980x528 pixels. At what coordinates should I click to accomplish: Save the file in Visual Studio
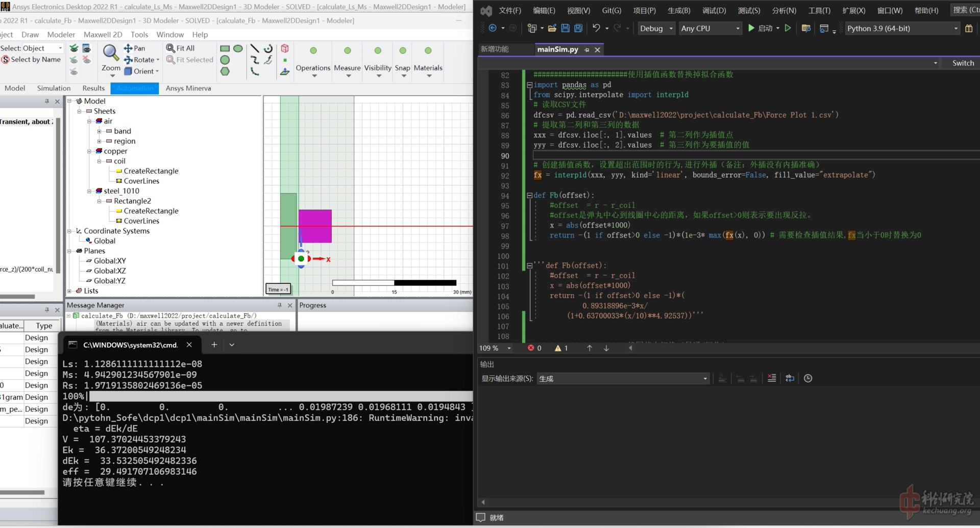(566, 28)
